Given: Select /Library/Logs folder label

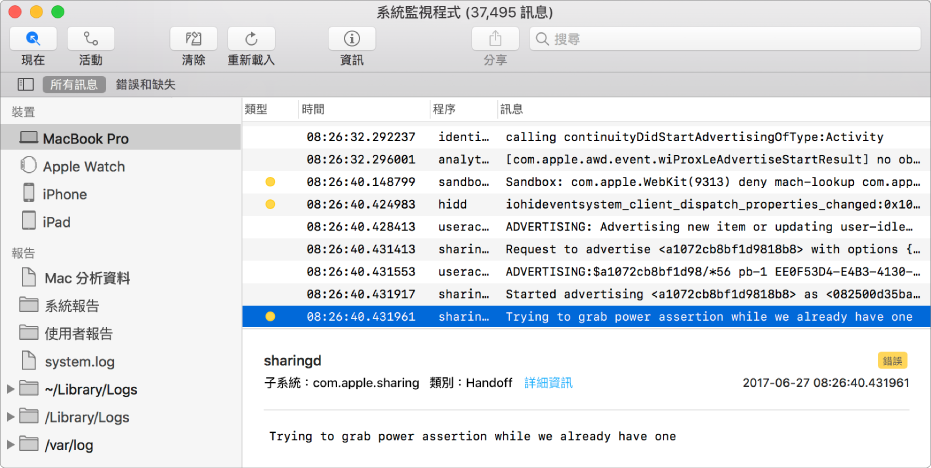Looking at the screenshot, I should (87, 417).
